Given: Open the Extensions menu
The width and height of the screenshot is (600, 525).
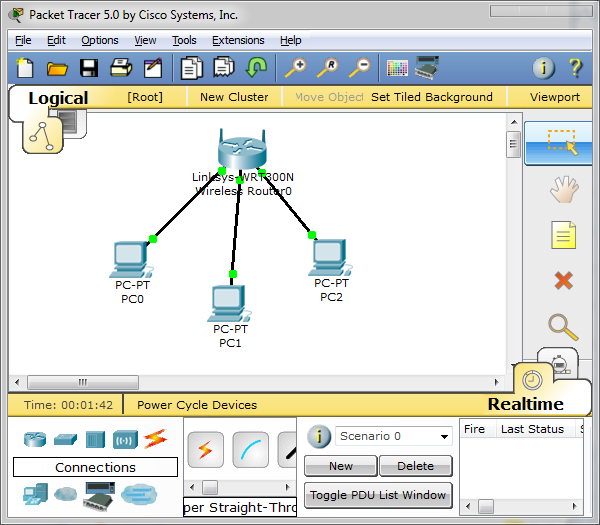Looking at the screenshot, I should [238, 40].
